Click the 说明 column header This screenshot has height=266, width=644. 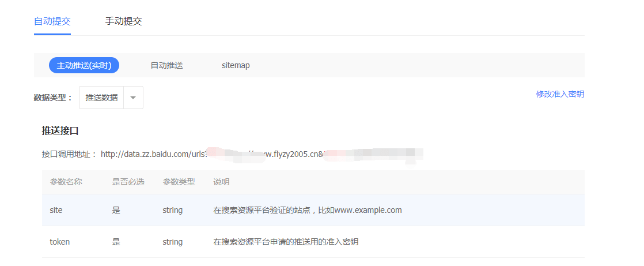[x=221, y=182]
